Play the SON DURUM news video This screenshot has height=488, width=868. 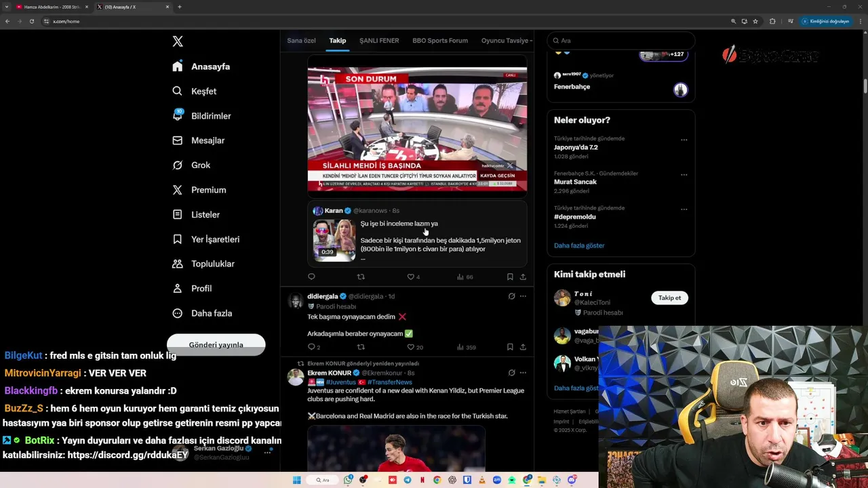coord(417,129)
